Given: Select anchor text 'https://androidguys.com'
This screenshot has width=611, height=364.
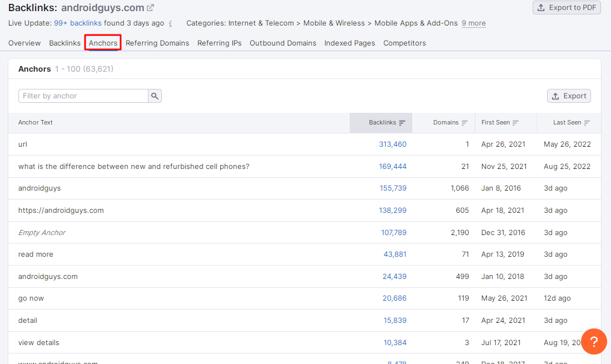Looking at the screenshot, I should (61, 211).
